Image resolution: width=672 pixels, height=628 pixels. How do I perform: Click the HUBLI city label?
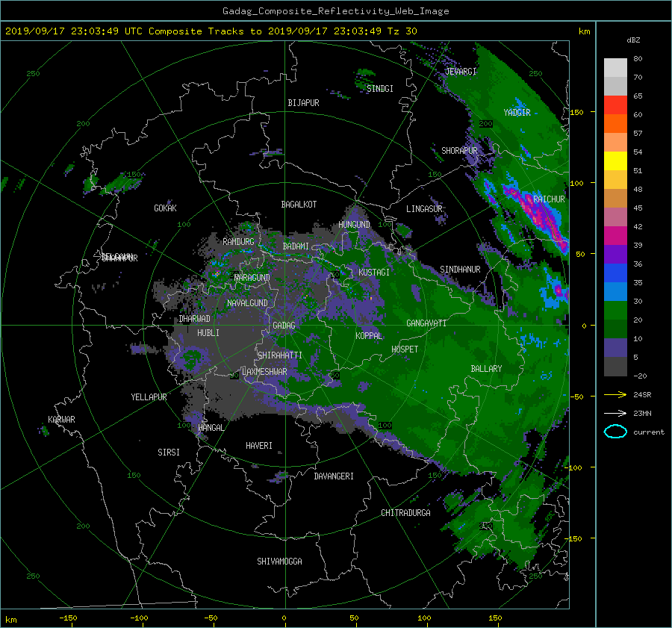(208, 332)
